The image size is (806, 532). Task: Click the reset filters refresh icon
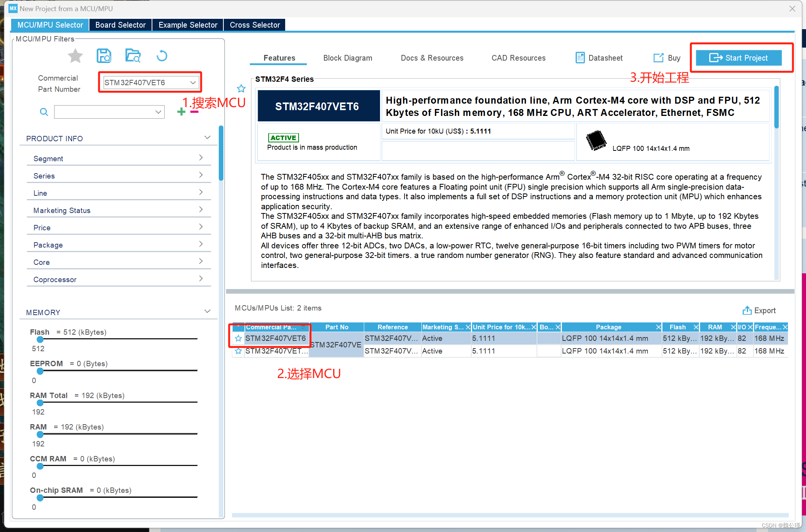[x=162, y=56]
